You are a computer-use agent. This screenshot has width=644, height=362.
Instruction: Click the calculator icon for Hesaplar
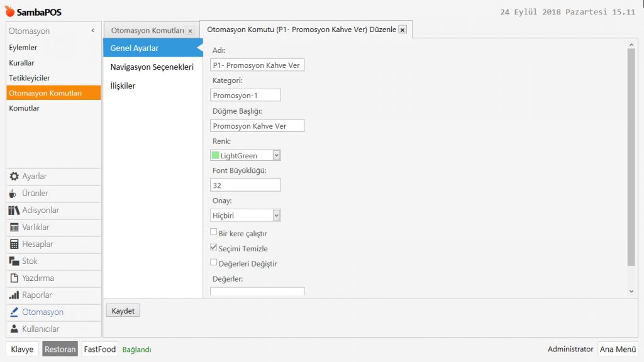click(x=15, y=244)
